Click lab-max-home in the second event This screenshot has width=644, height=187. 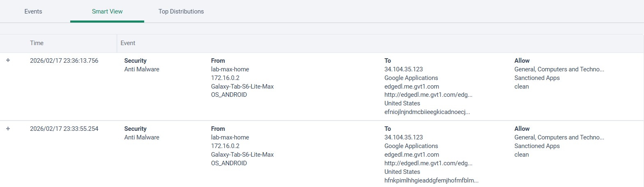230,137
